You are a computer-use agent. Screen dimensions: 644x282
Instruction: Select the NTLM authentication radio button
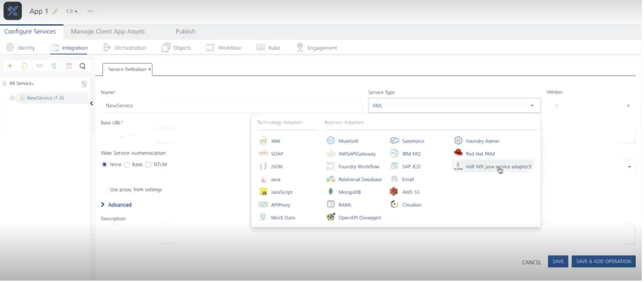point(148,165)
